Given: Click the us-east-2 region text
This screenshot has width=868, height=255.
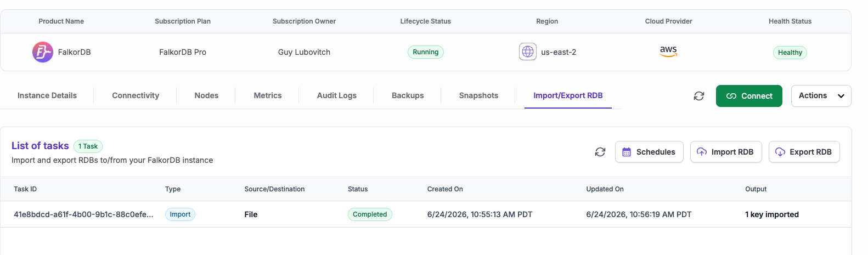Looking at the screenshot, I should tap(559, 52).
